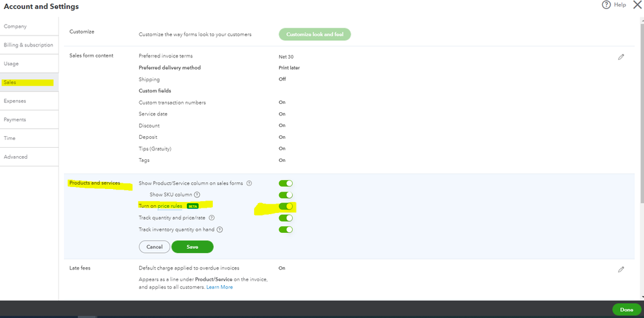Open the Payments settings tab
The width and height of the screenshot is (644, 318).
coord(29,119)
